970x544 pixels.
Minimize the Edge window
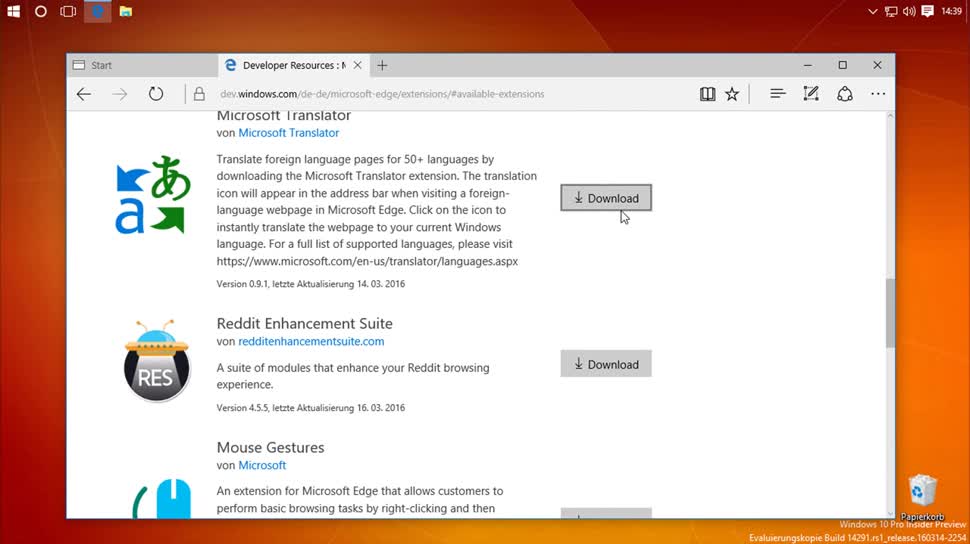pyautogui.click(x=808, y=65)
